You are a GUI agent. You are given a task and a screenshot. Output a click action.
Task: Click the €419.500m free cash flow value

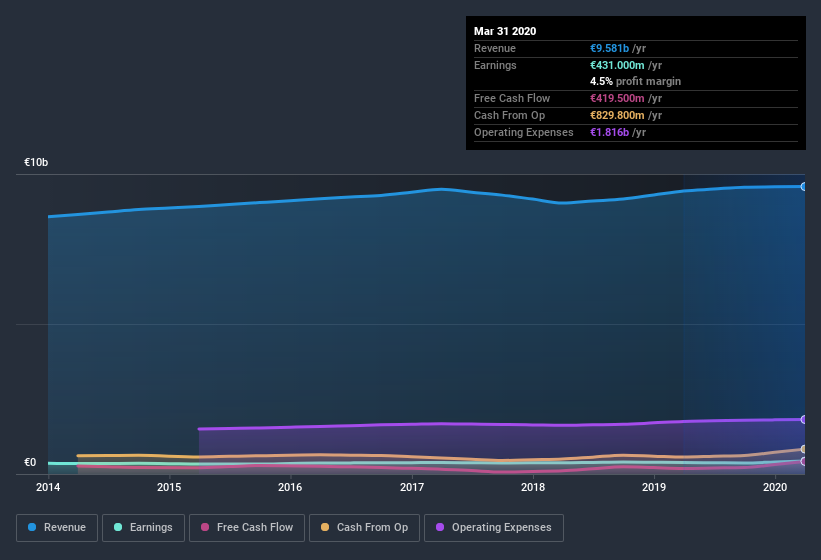617,98
